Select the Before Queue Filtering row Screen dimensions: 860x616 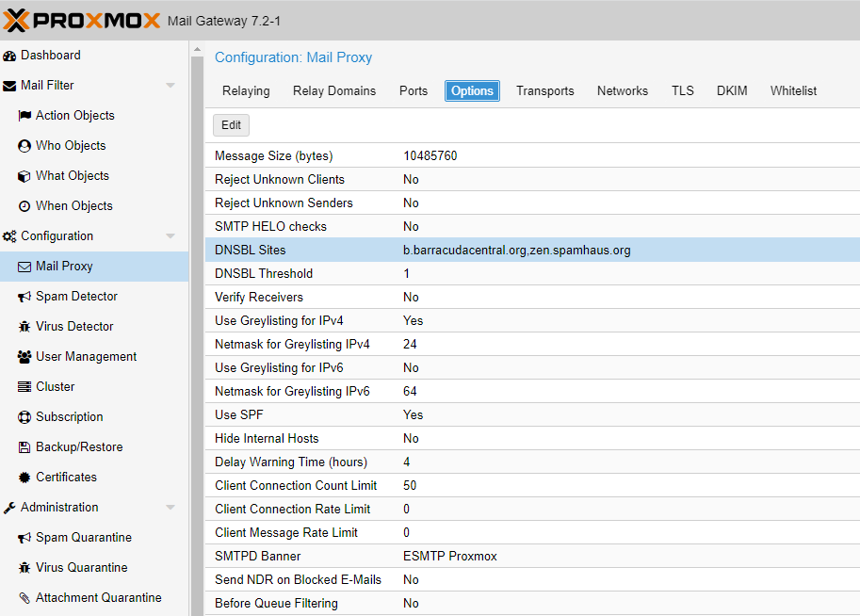point(532,604)
